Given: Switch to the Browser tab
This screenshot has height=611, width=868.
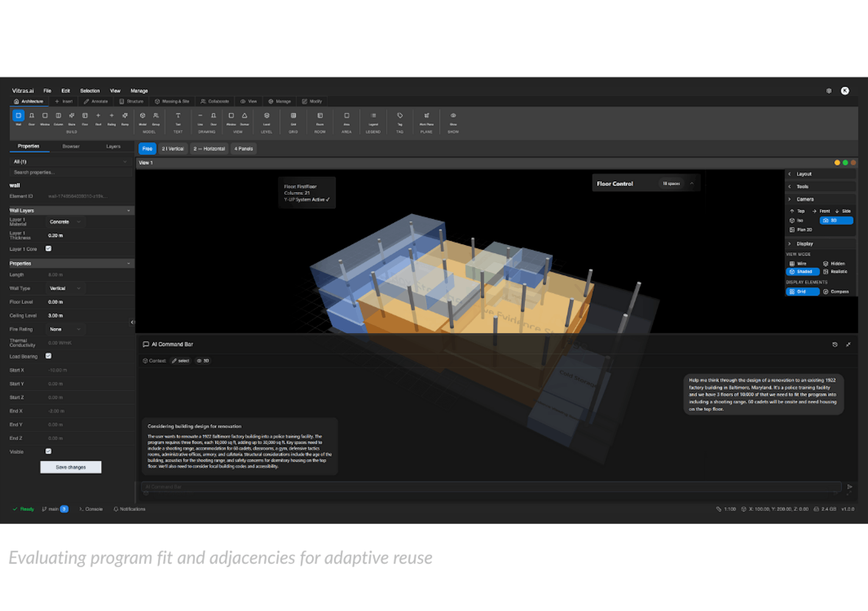Looking at the screenshot, I should pyautogui.click(x=71, y=146).
